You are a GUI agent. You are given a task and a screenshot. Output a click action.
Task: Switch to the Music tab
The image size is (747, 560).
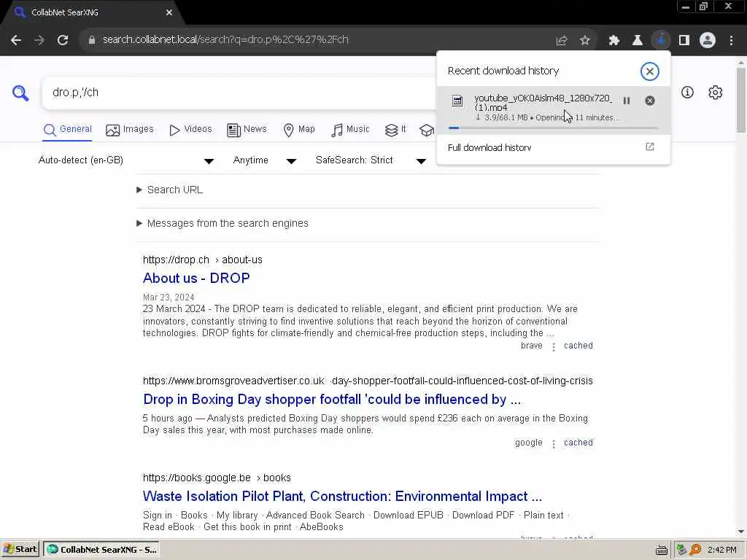(x=350, y=130)
